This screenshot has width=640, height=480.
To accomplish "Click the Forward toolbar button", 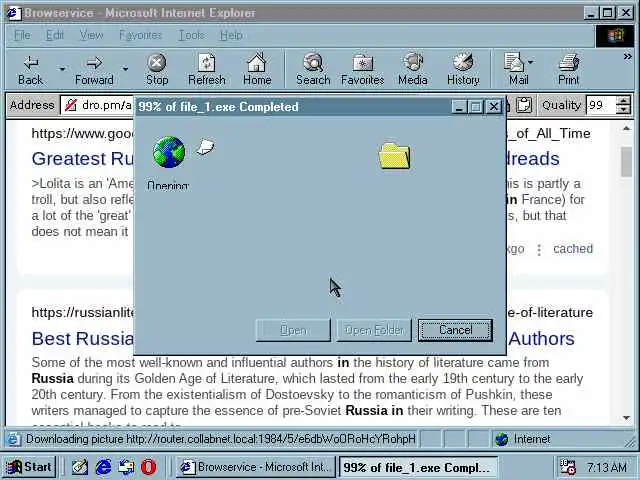I will [x=94, y=69].
